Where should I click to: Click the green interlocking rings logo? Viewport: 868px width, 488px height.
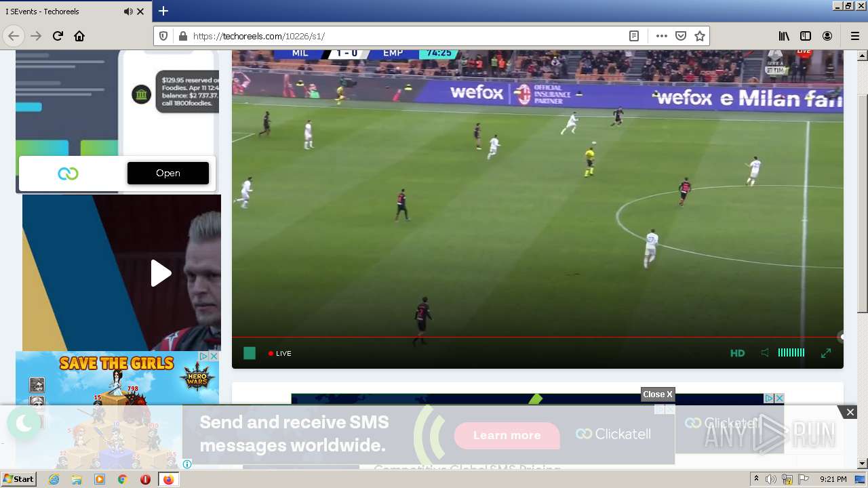pos(68,174)
